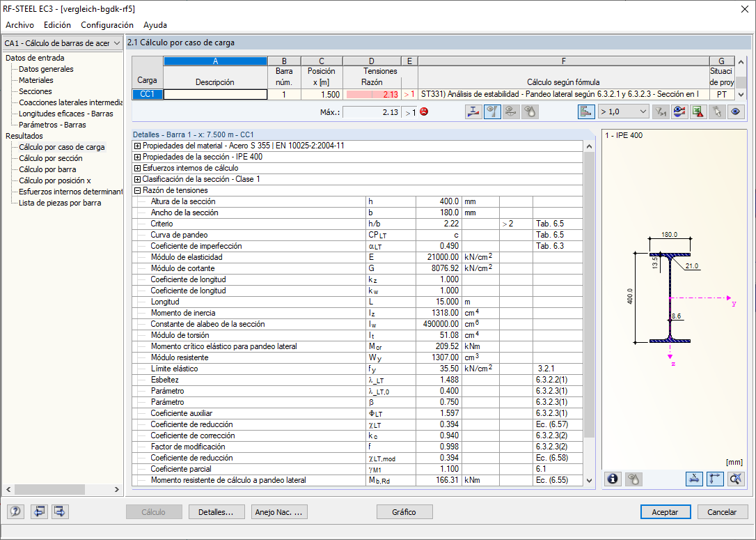Open cross-section info with the 'i' icon
Screen dimensions: 756x540
(613, 479)
